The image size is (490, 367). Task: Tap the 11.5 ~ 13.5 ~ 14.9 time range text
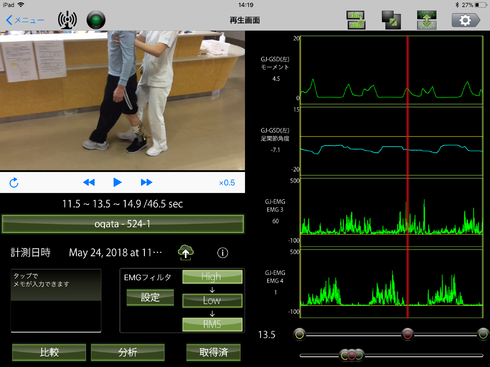tap(122, 204)
